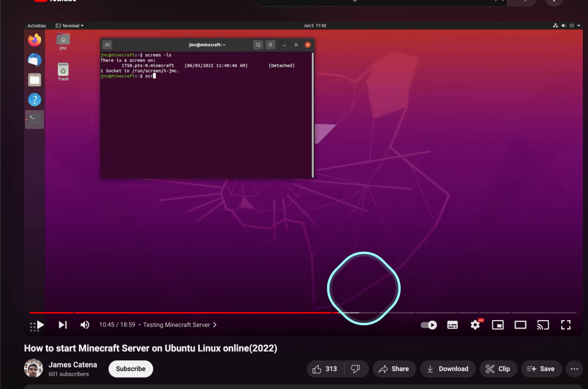The height and width of the screenshot is (389, 588).
Task: Open new tab in terminal window
Action: (x=107, y=45)
